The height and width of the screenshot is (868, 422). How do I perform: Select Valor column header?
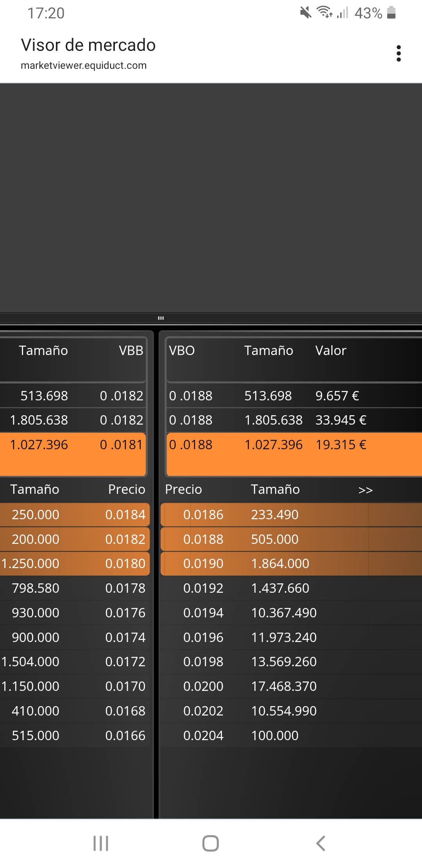coord(331,350)
